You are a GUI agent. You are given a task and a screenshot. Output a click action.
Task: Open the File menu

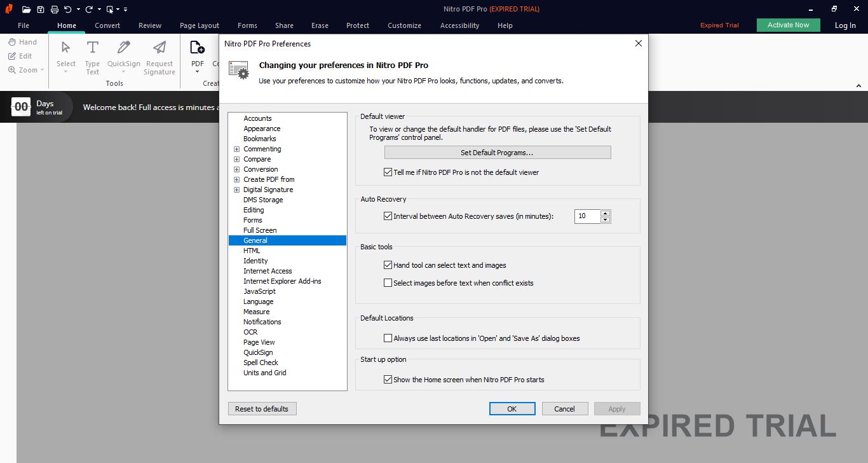24,25
